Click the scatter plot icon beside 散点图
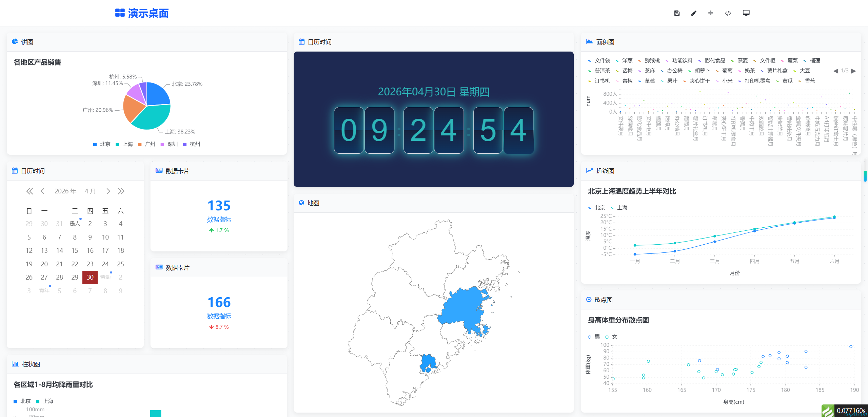The image size is (868, 417). (589, 300)
